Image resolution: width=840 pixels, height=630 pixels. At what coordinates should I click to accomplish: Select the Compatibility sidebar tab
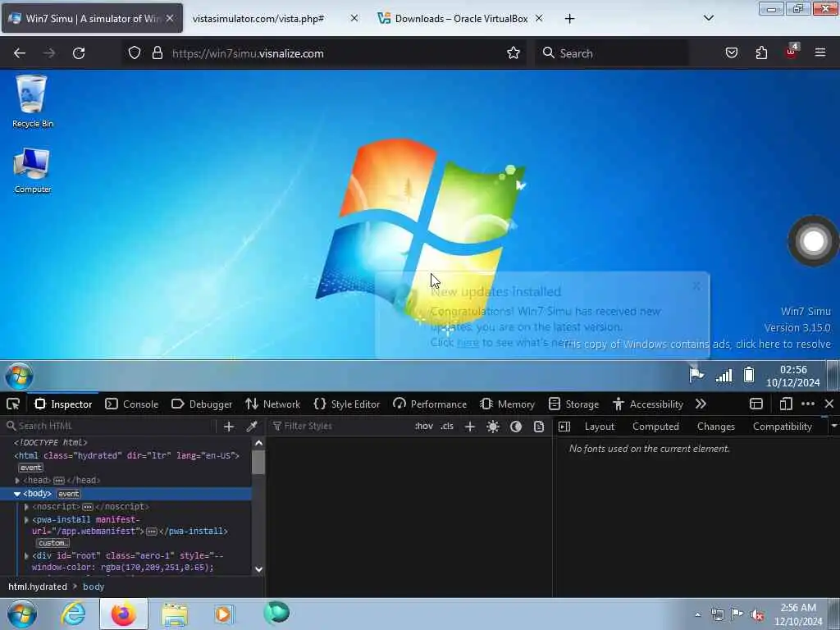(x=782, y=427)
